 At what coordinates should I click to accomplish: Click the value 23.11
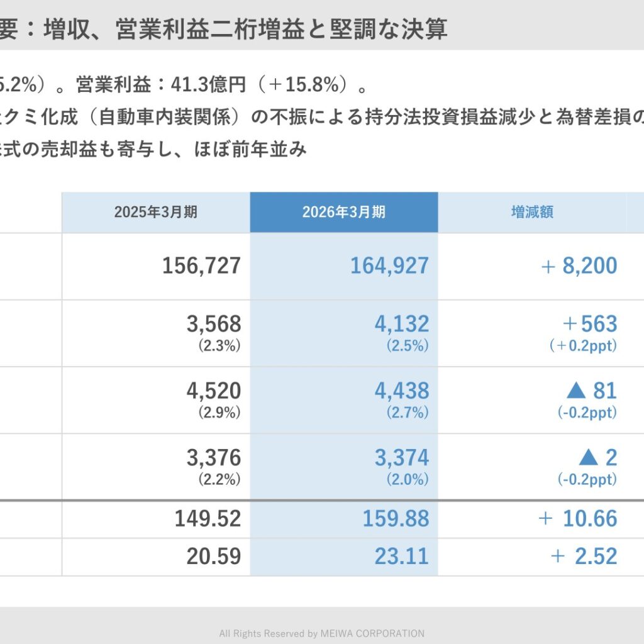(x=402, y=557)
